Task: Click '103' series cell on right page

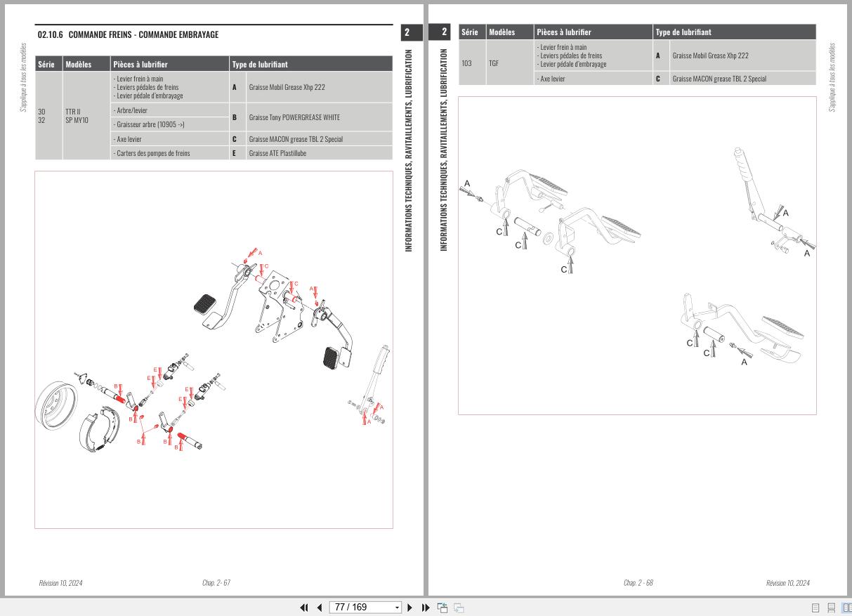Action: tap(472, 63)
